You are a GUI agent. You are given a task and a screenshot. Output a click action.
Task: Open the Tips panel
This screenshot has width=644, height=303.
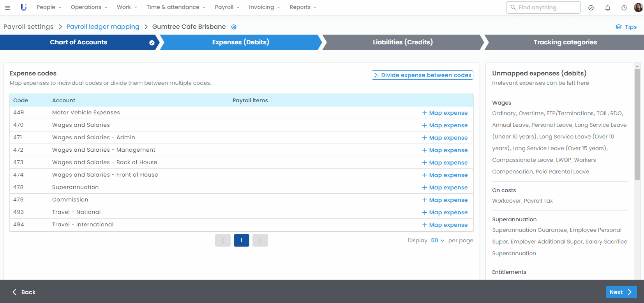coord(626,27)
